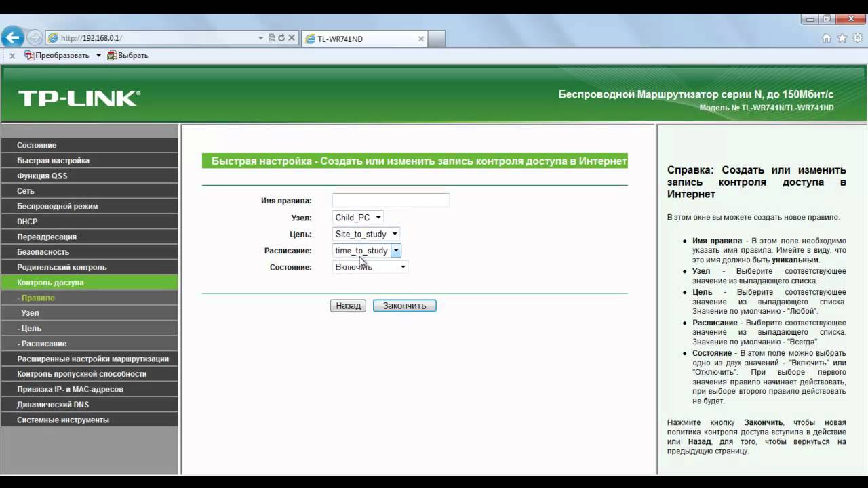Viewport: 868px width, 488px height.
Task: Go back with the browser Back arrow
Action: [x=12, y=37]
